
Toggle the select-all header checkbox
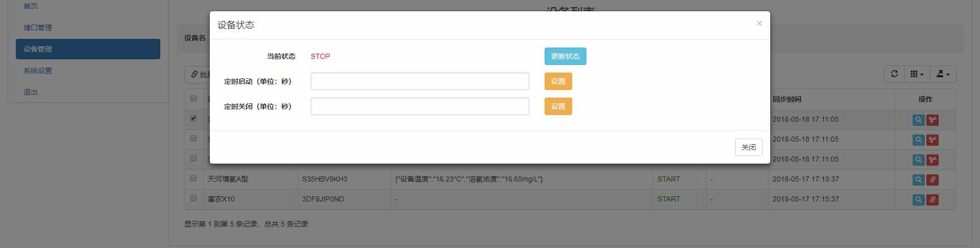(193, 98)
